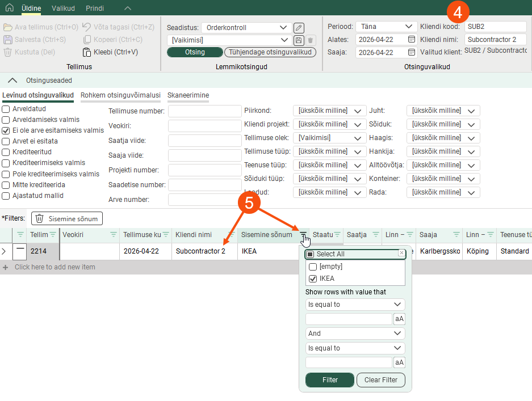Click the filter icon in Veokiri column
Viewport: 532px width, 401px height.
tap(113, 235)
